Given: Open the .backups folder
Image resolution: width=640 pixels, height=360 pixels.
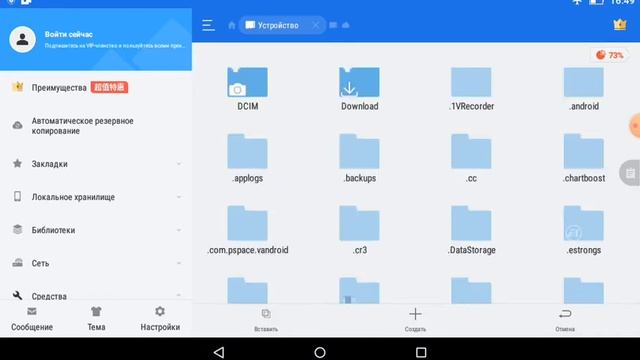Looking at the screenshot, I should click(359, 158).
